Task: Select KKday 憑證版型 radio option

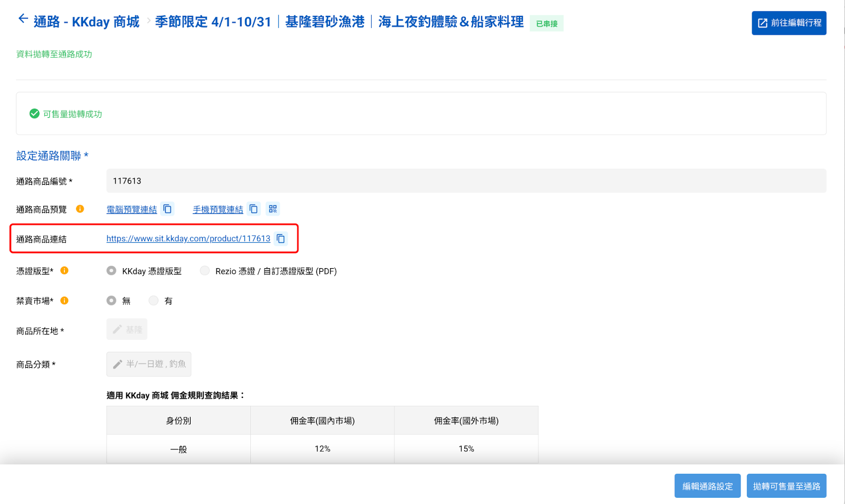Action: [x=111, y=271]
